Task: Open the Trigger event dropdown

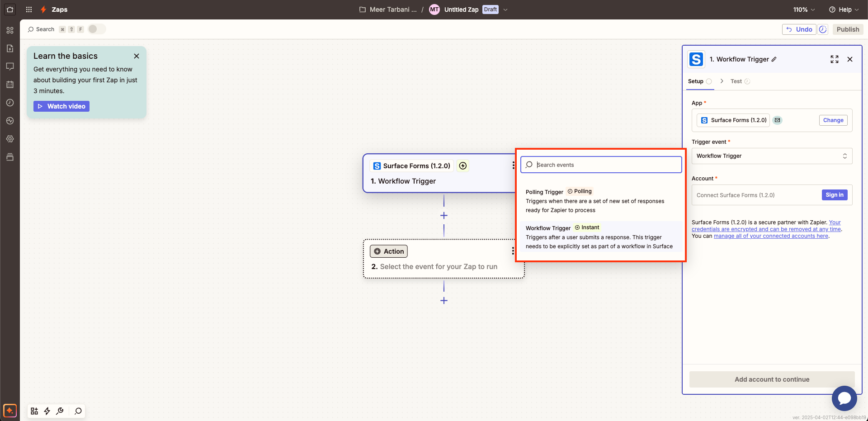Action: coord(772,156)
